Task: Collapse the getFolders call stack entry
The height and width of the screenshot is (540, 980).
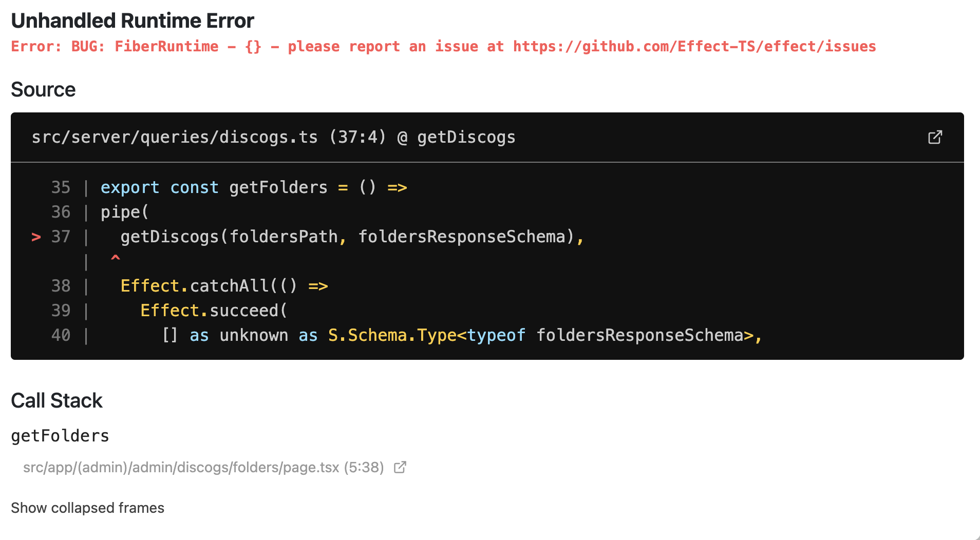Action: [x=60, y=435]
